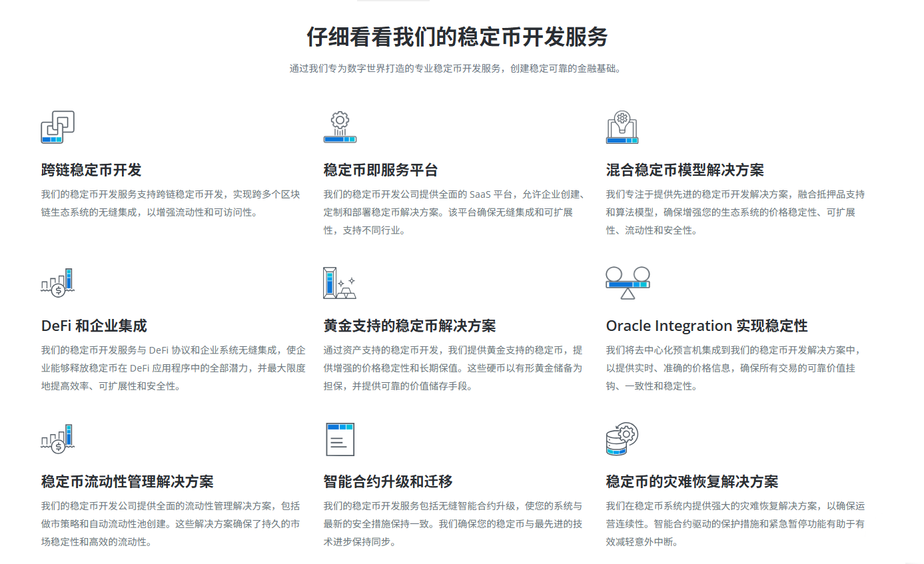924x564 pixels.
Task: Open the 稳定币的灾难恢复解决方案 heading
Action: coord(692,481)
